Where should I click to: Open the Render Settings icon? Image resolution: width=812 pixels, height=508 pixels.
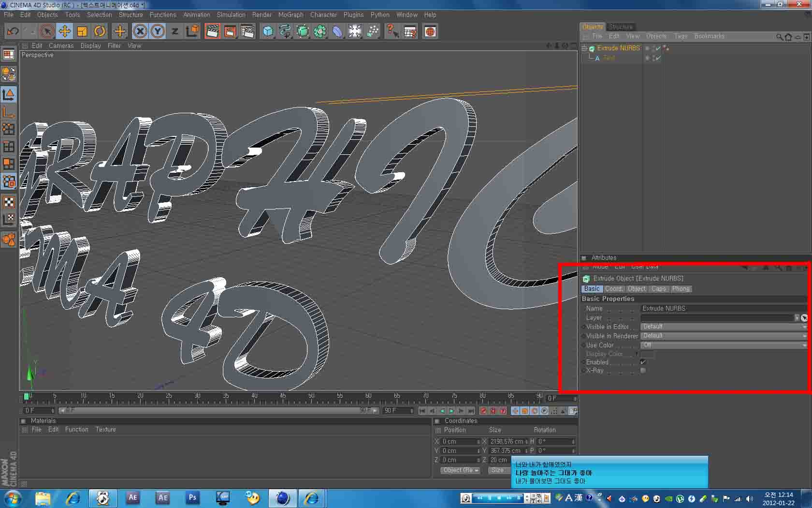click(x=247, y=31)
